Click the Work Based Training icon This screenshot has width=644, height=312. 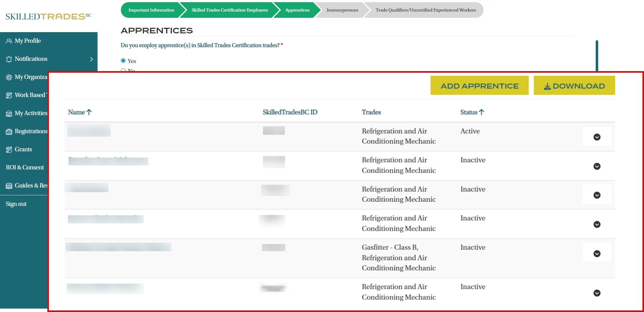[x=9, y=95]
